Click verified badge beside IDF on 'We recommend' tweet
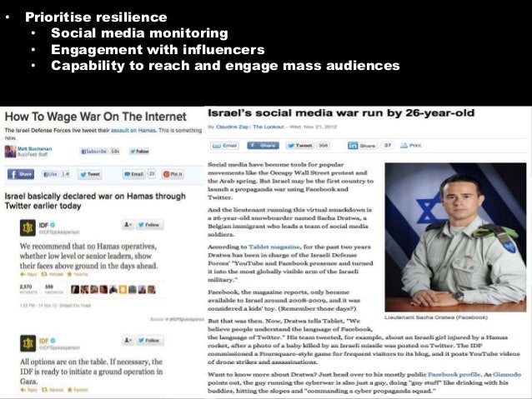The width and height of the screenshot is (532, 399). (53, 225)
